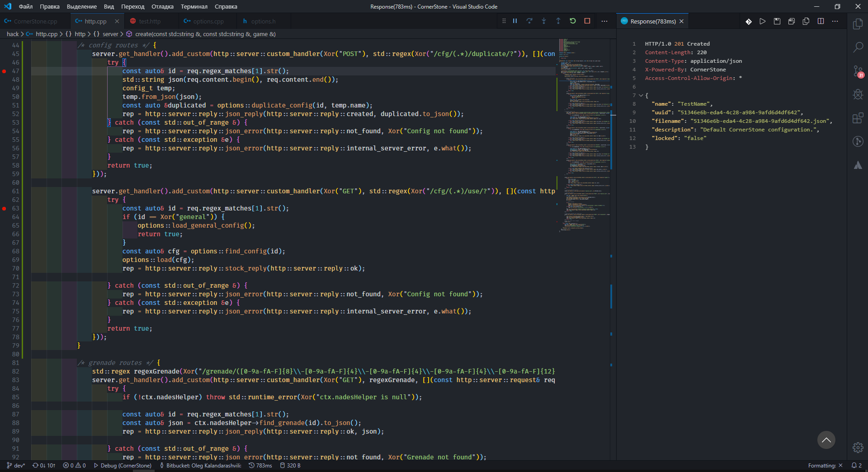Open notifications bell showing 2
Screen dimensions: 868x472
point(857,465)
